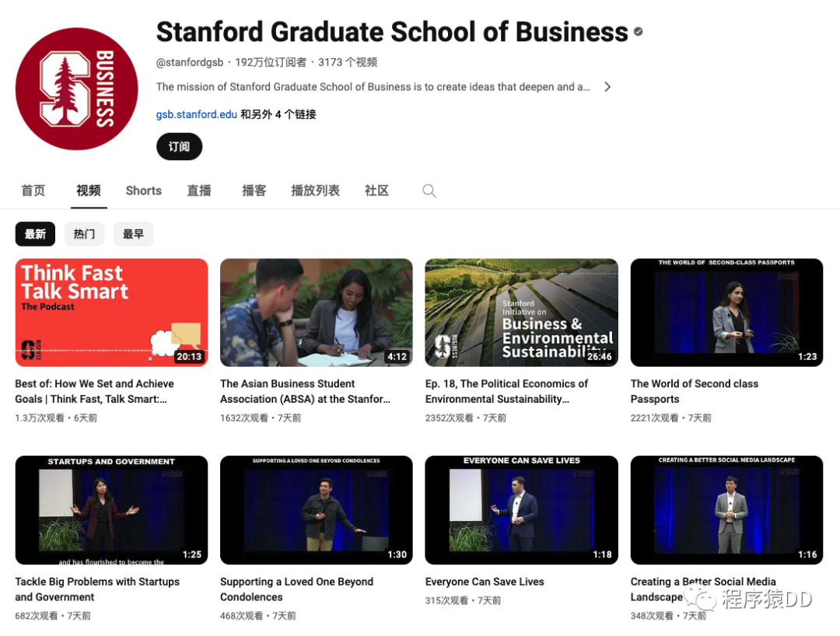Click the 1:16 duration badge
The height and width of the screenshot is (636, 840).
(807, 554)
